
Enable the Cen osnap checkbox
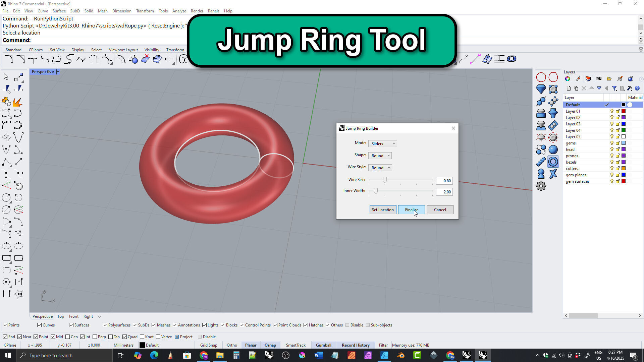click(x=68, y=337)
